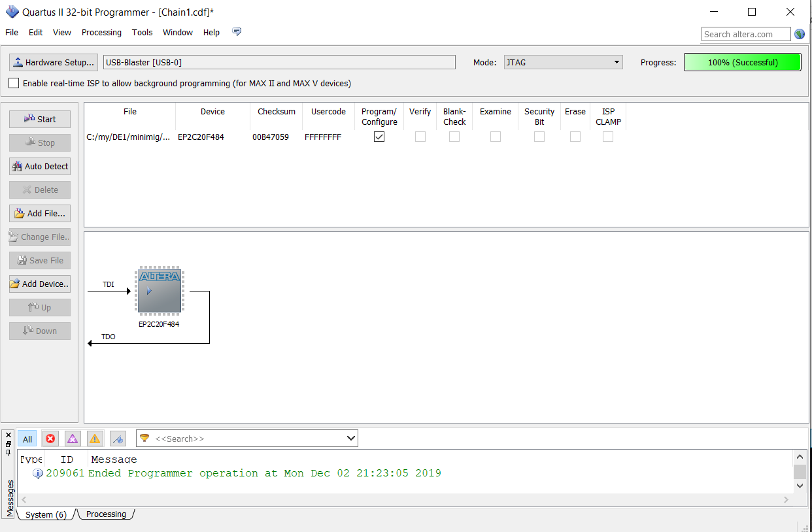This screenshot has width=812, height=532.
Task: Click the Altera chip device icon in chain
Action: 160,290
